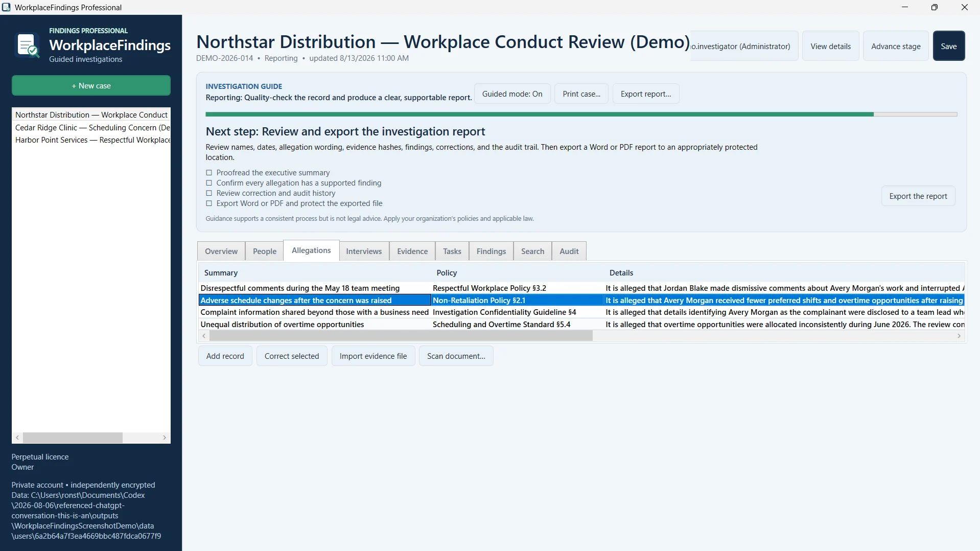The height and width of the screenshot is (551, 980).
Task: Select the Northstar Distribution case in sidebar
Action: [91, 115]
